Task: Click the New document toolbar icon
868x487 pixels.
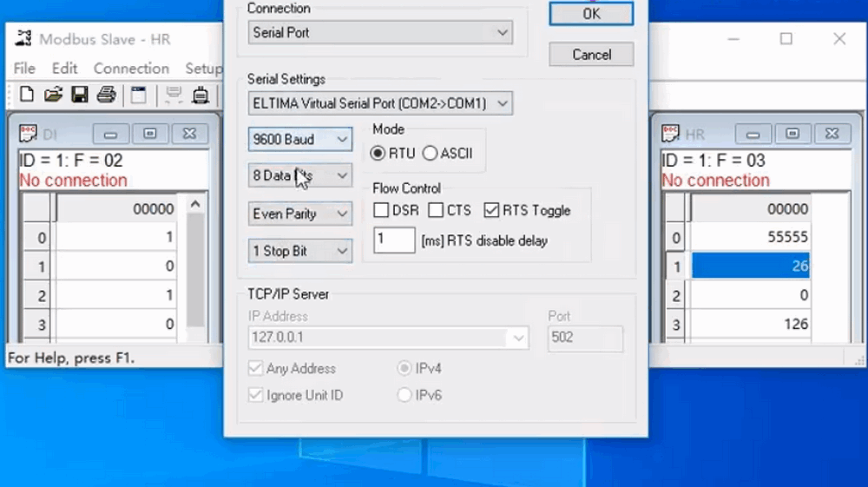Action: point(27,95)
